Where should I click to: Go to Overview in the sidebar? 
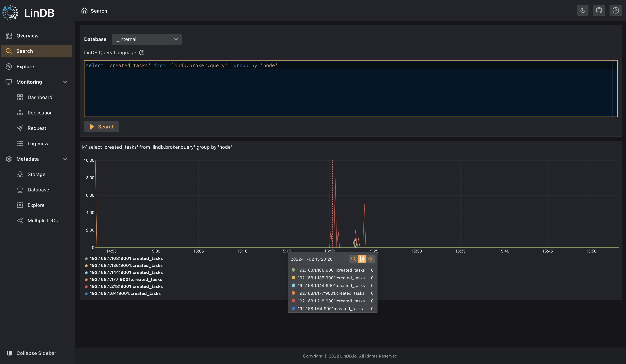tap(27, 36)
